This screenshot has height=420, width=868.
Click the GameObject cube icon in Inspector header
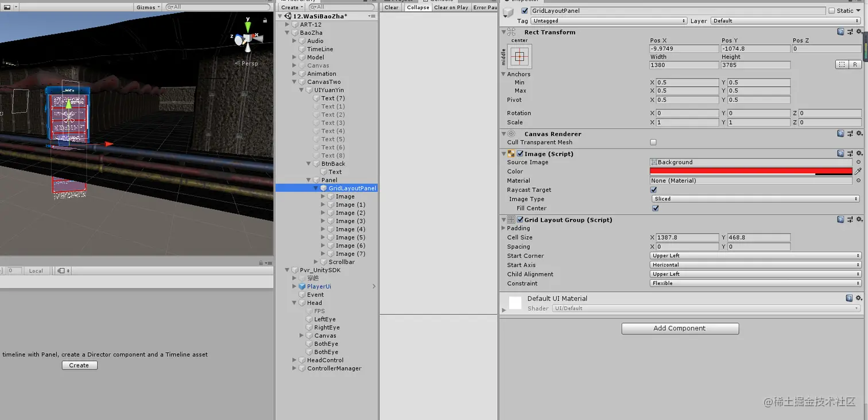pyautogui.click(x=509, y=12)
